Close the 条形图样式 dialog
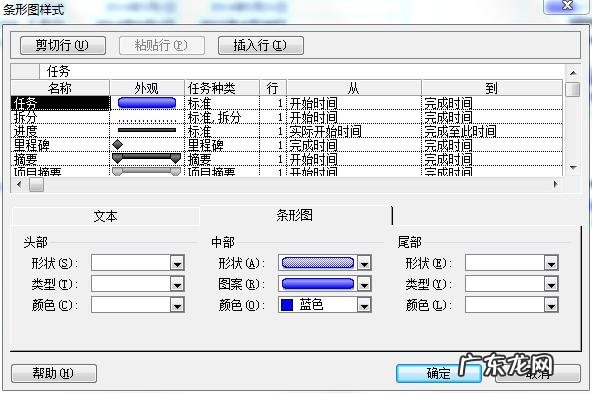 click(x=566, y=6)
